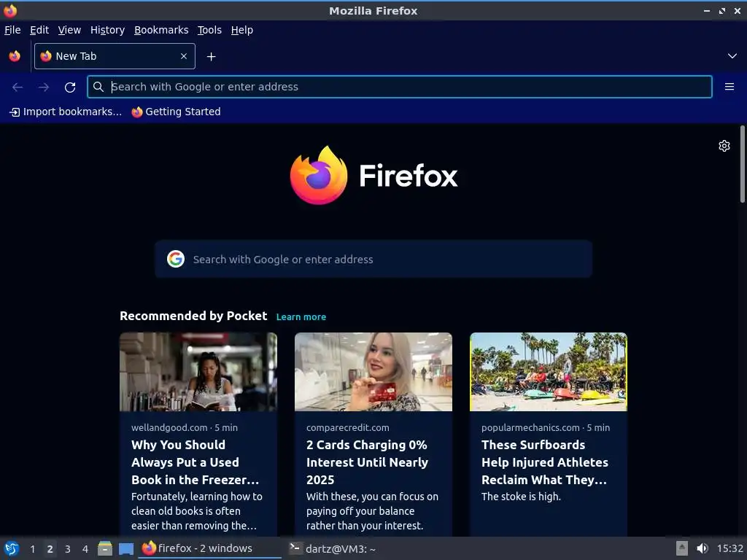Click the search magnifier in the address bar
The width and height of the screenshot is (747, 560).
[98, 87]
